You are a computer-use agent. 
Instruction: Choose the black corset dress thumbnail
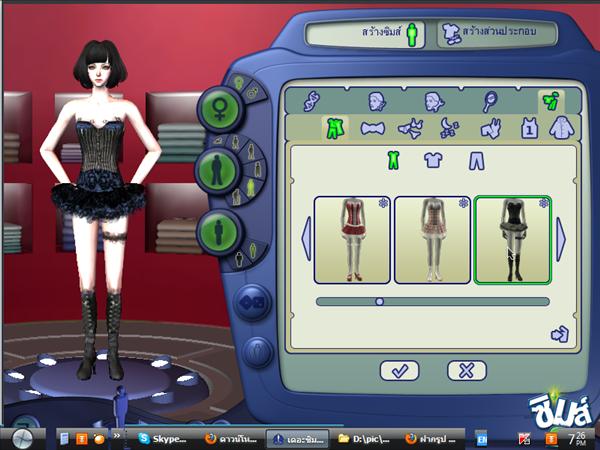[513, 240]
